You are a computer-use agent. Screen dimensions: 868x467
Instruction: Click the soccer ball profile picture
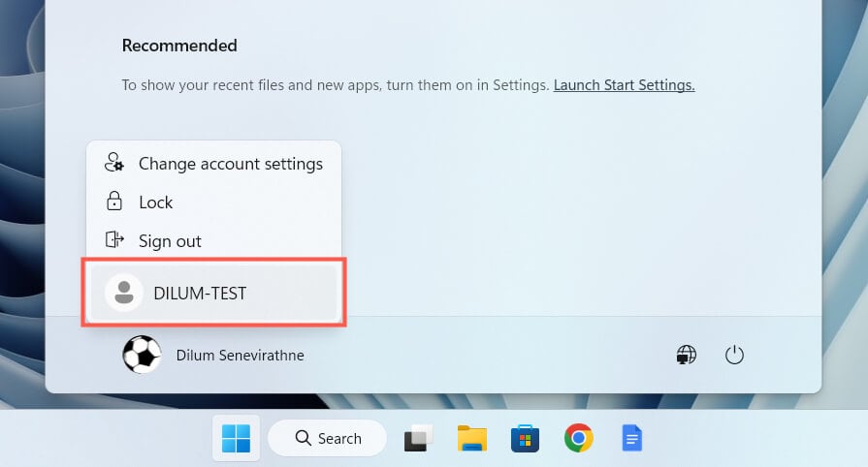tap(142, 356)
